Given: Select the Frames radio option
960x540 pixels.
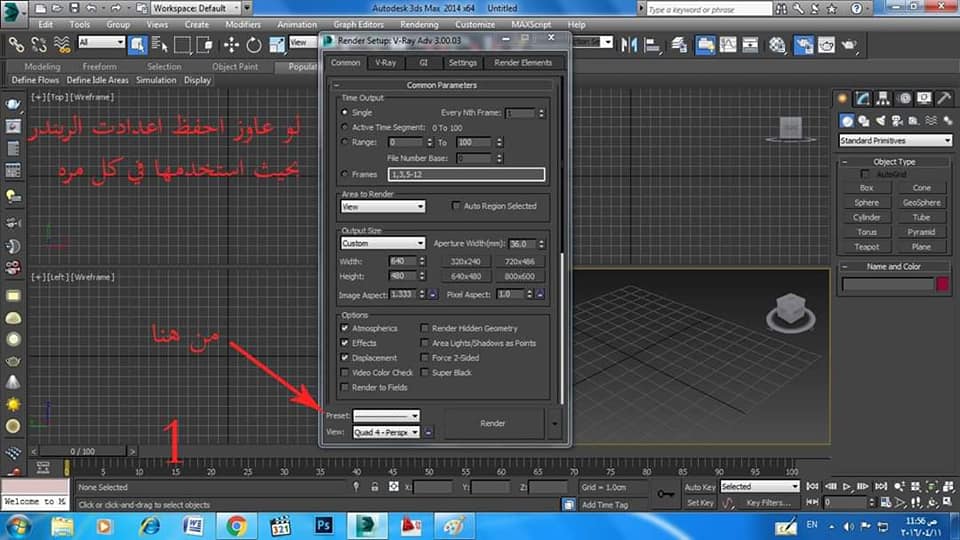Looking at the screenshot, I should pyautogui.click(x=344, y=174).
